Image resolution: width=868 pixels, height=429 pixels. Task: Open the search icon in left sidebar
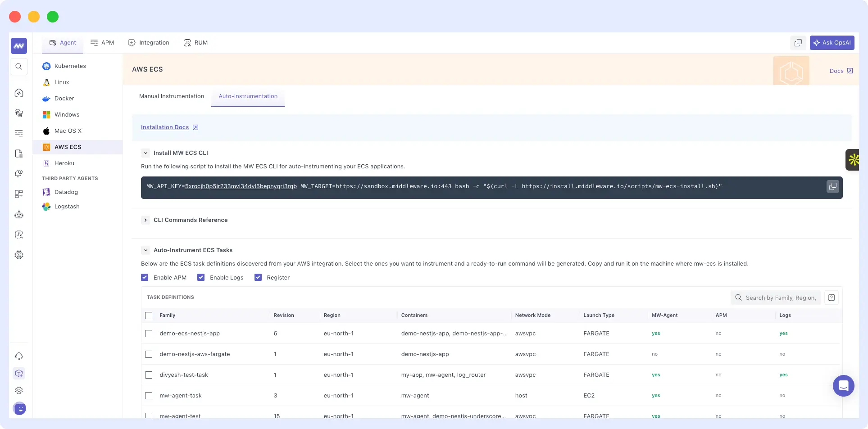[x=19, y=67]
